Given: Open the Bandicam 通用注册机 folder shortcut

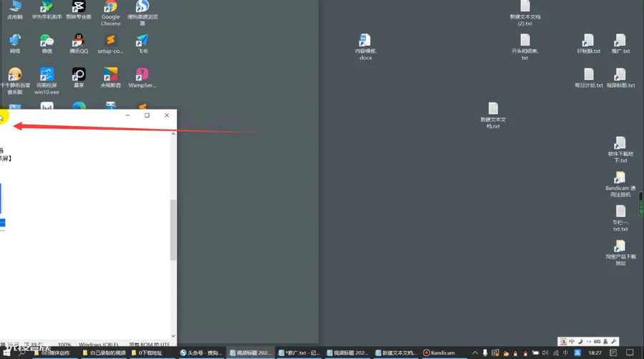Looking at the screenshot, I should pyautogui.click(x=620, y=184).
